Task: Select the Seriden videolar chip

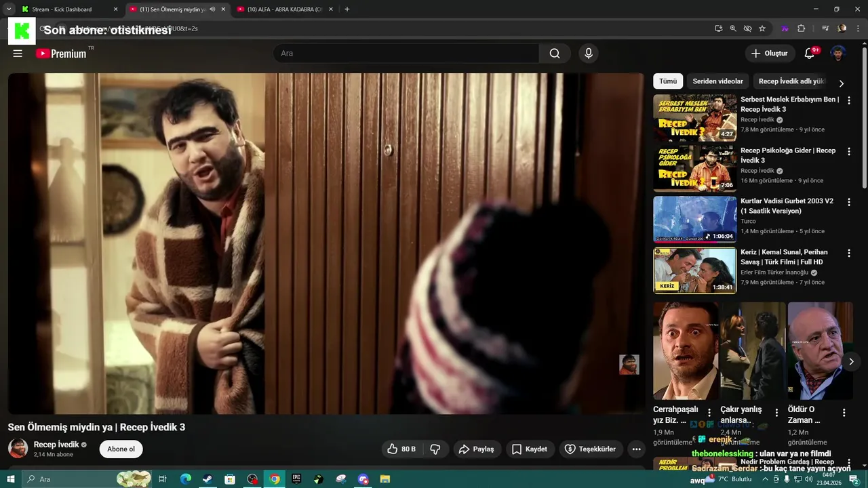Action: (717, 81)
